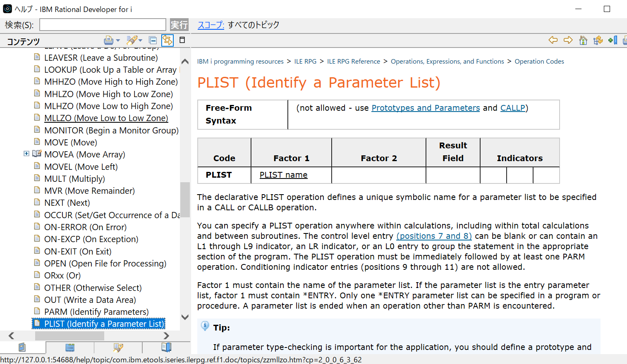The width and height of the screenshot is (627, 364).
Task: Switch to the Search Results tab
Action: (x=118, y=347)
